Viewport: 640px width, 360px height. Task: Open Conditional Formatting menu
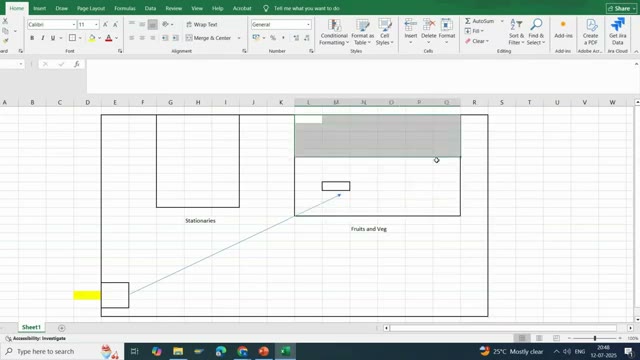334,32
